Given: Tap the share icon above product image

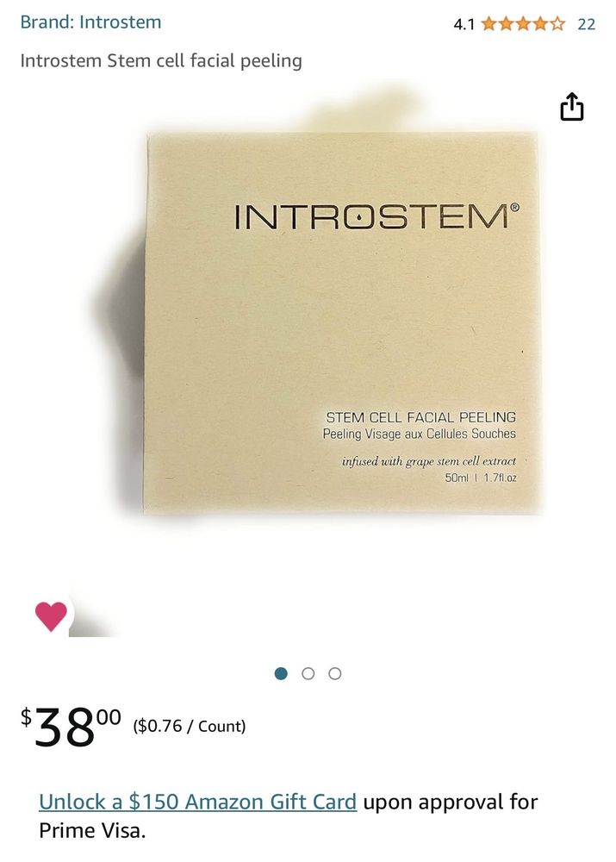Looking at the screenshot, I should click(571, 106).
